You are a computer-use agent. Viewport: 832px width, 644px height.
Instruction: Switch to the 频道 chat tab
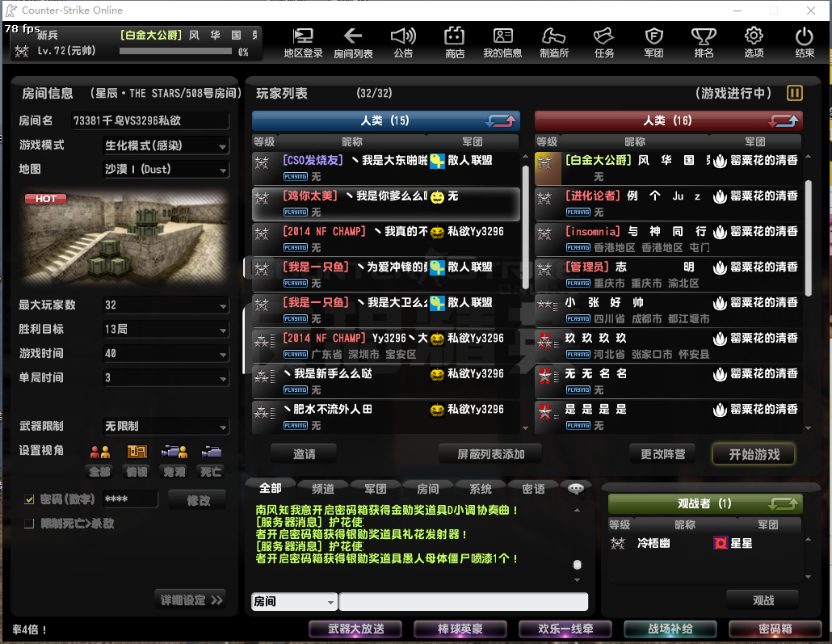(x=322, y=488)
